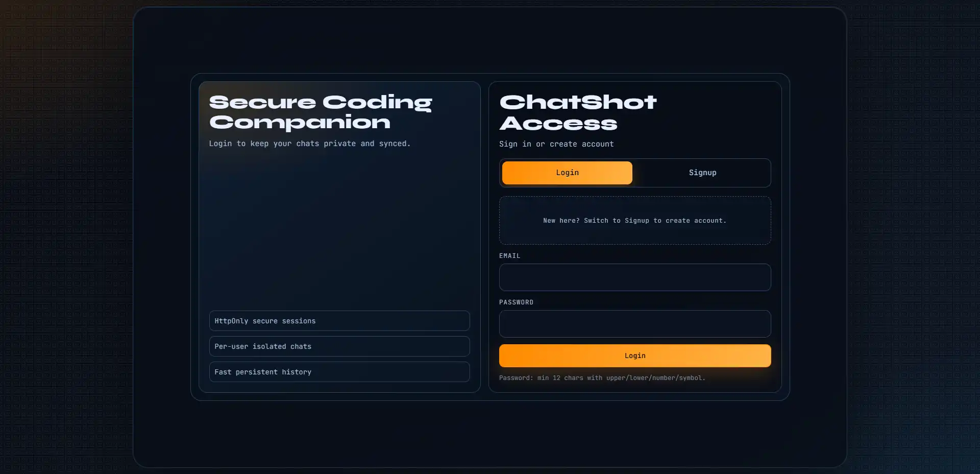
Task: Click the 'New here? Switch to Signup' notice
Action: (635, 221)
